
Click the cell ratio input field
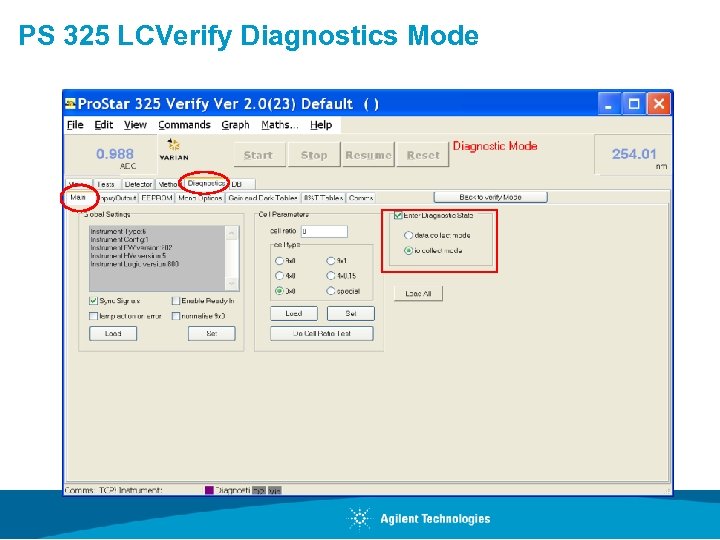324,231
